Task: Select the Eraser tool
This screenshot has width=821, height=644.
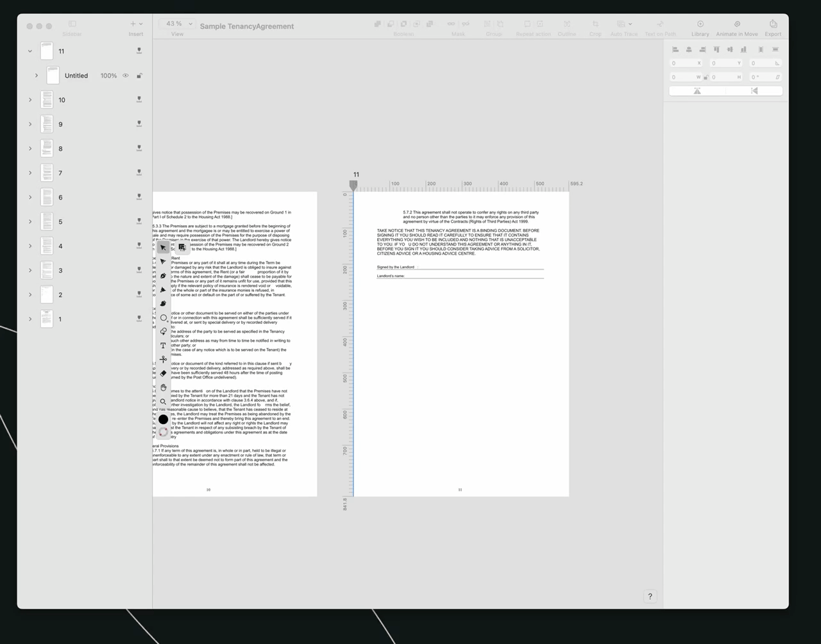Action: pyautogui.click(x=163, y=373)
